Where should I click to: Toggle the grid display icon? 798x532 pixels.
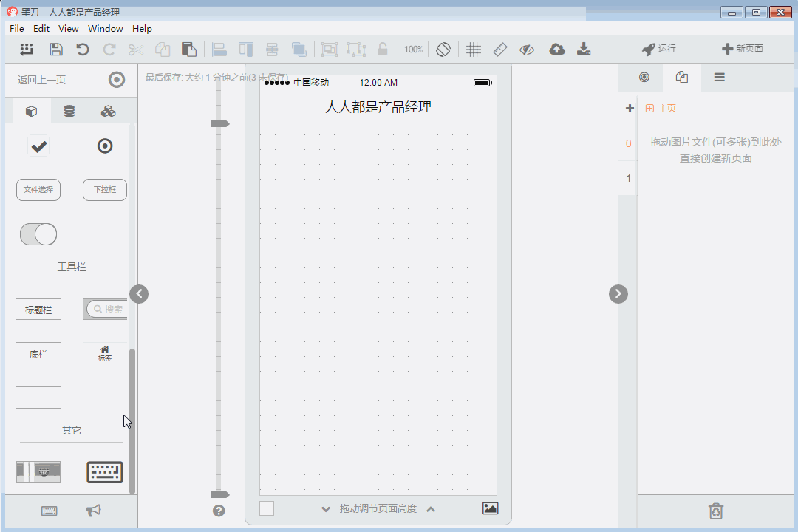click(474, 50)
